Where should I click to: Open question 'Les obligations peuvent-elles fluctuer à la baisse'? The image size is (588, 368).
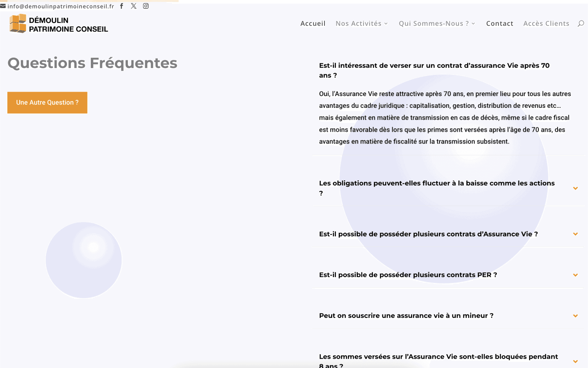(437, 188)
